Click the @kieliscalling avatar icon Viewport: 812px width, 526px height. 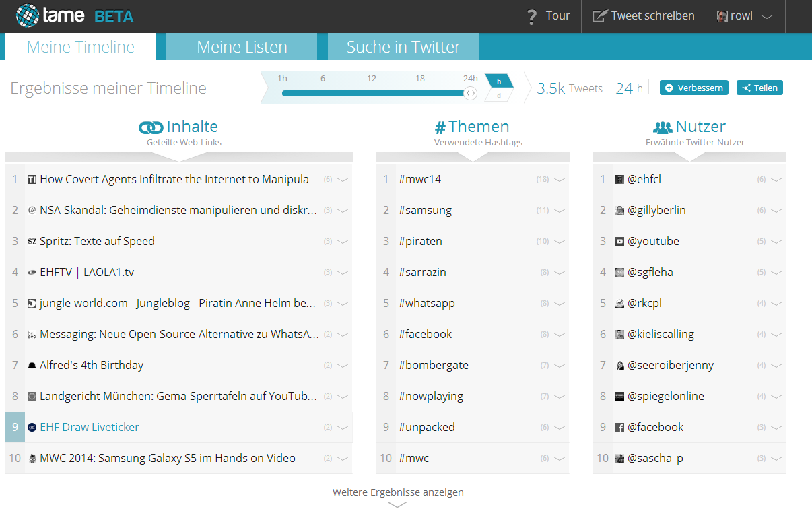click(x=620, y=335)
